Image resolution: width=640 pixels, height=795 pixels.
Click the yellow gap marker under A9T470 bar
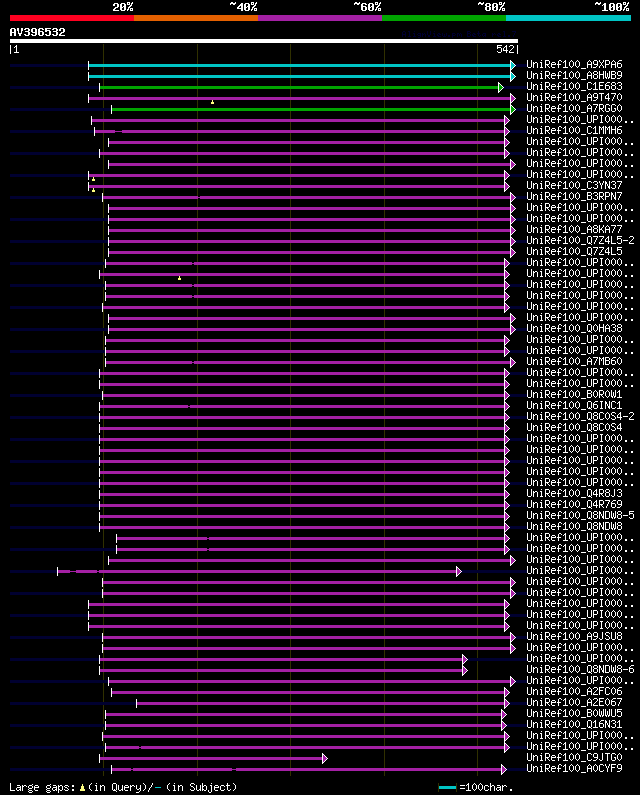212,102
